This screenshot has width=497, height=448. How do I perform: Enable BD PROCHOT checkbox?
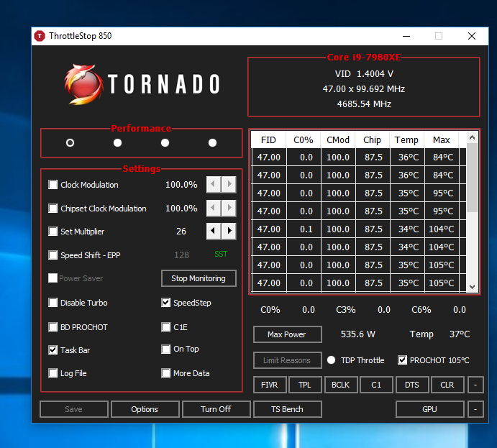click(x=53, y=327)
